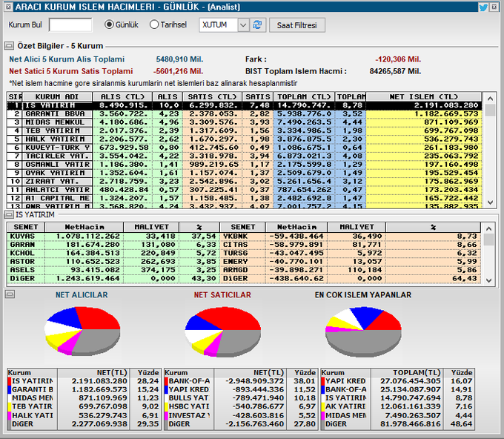The height and width of the screenshot is (439, 504).
Task: Select the ZIRAAT YAT. row
Action: click(x=245, y=182)
